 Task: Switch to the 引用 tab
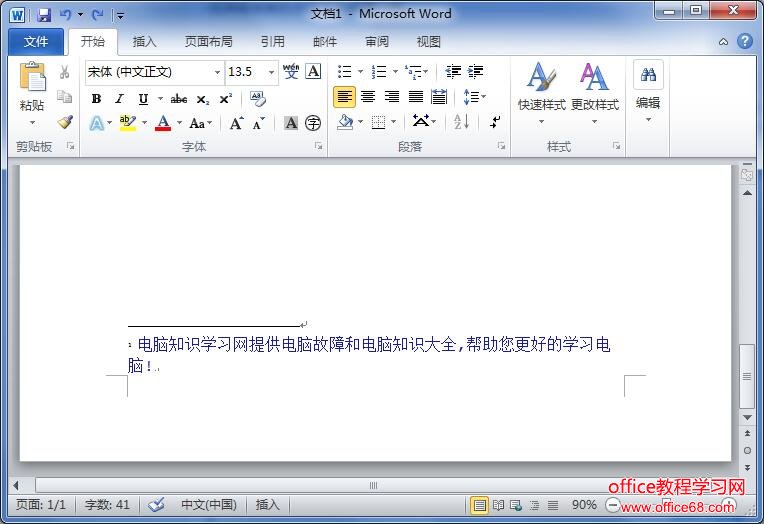272,42
